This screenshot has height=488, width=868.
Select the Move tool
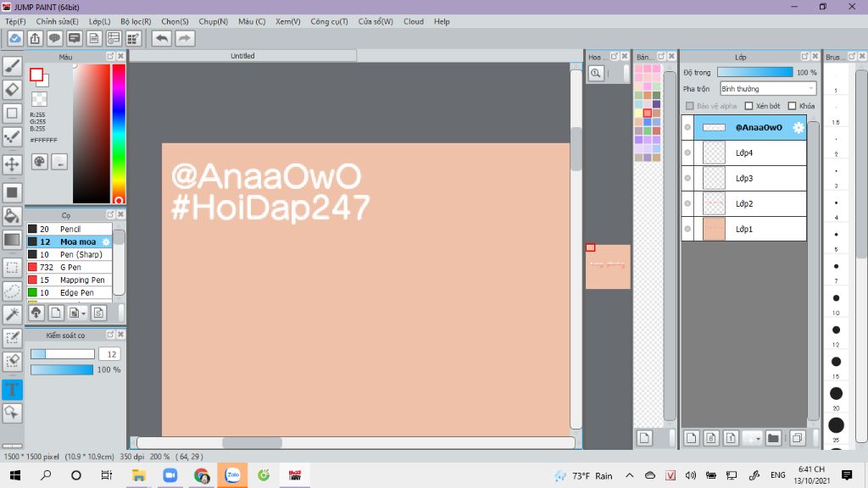point(12,164)
